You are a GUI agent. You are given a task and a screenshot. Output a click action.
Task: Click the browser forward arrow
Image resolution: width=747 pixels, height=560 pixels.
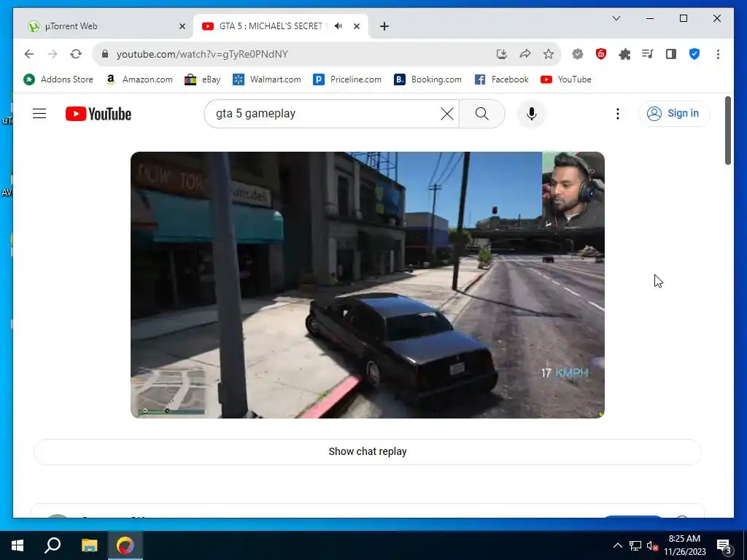(53, 54)
